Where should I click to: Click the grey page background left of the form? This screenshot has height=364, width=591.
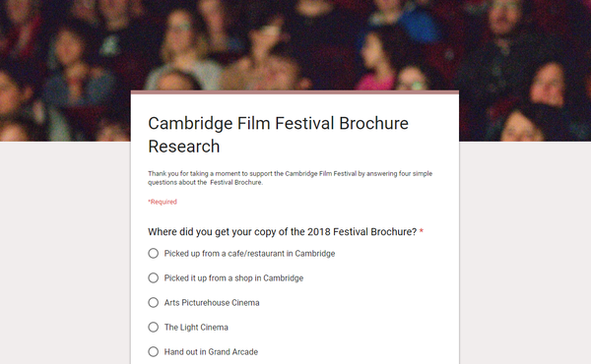coord(65,253)
